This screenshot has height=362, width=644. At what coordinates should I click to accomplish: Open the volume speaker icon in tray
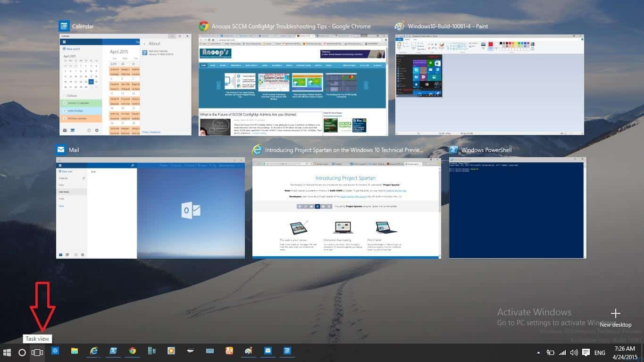(574, 353)
